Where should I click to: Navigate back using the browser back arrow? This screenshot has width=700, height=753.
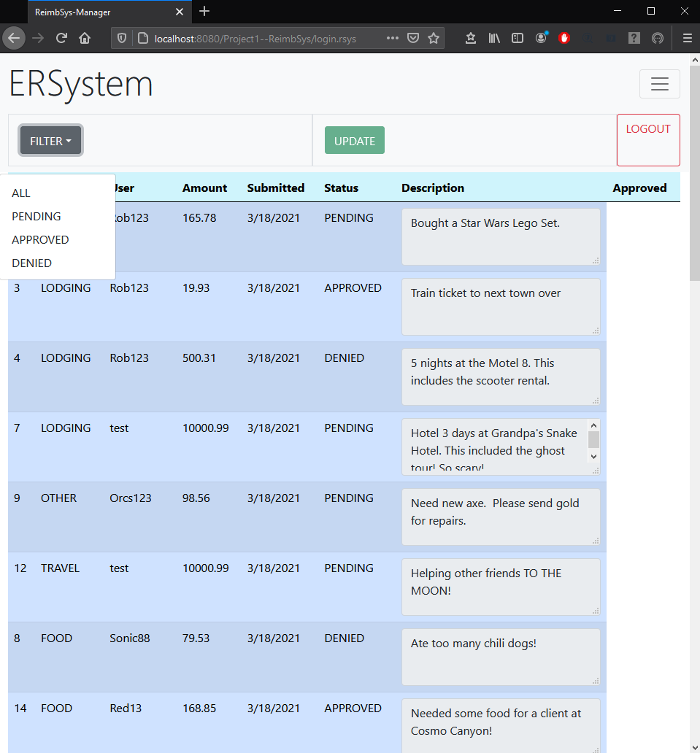(x=14, y=38)
